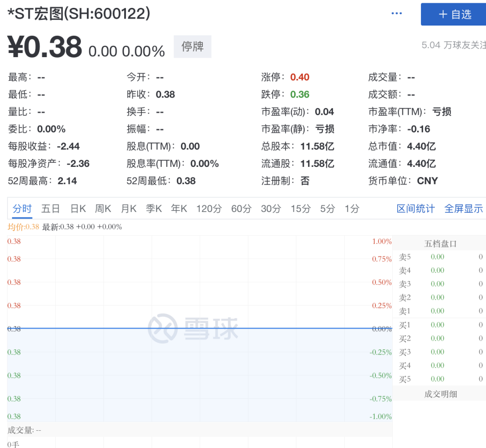
Task: Click the 成交量 volume label below chart
Action: (24, 430)
